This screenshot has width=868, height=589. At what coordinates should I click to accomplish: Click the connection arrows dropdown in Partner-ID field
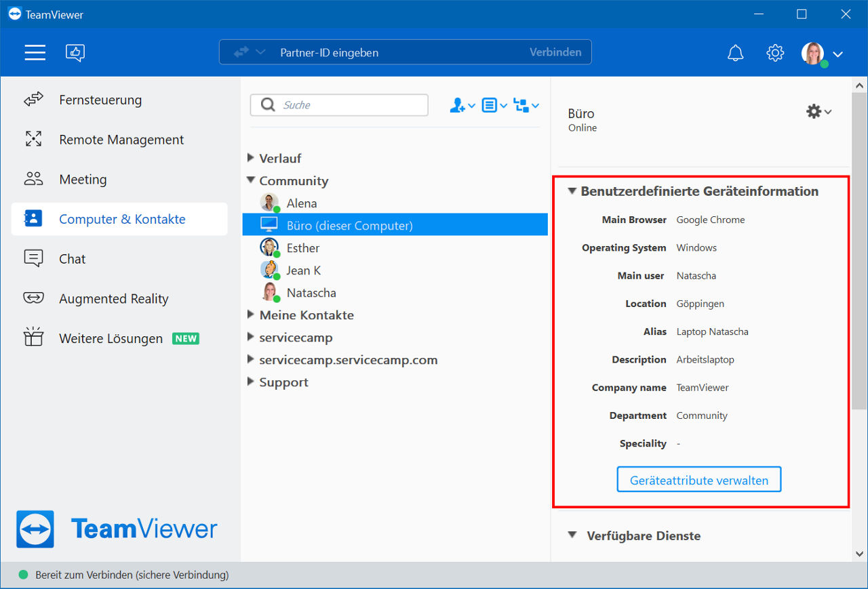click(250, 52)
